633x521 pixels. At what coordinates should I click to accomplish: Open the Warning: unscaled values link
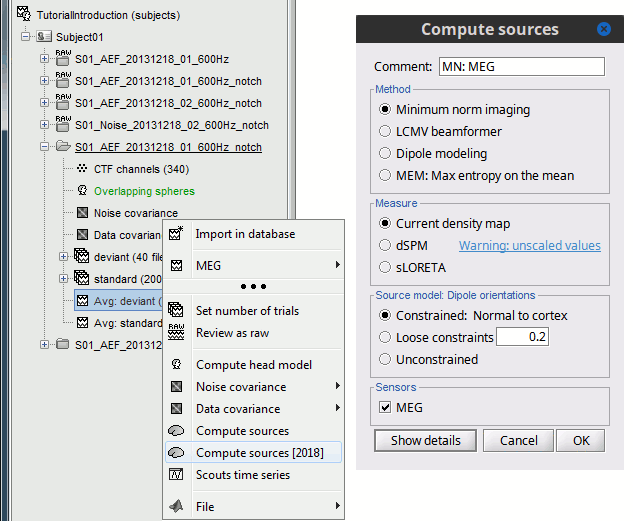click(x=529, y=246)
